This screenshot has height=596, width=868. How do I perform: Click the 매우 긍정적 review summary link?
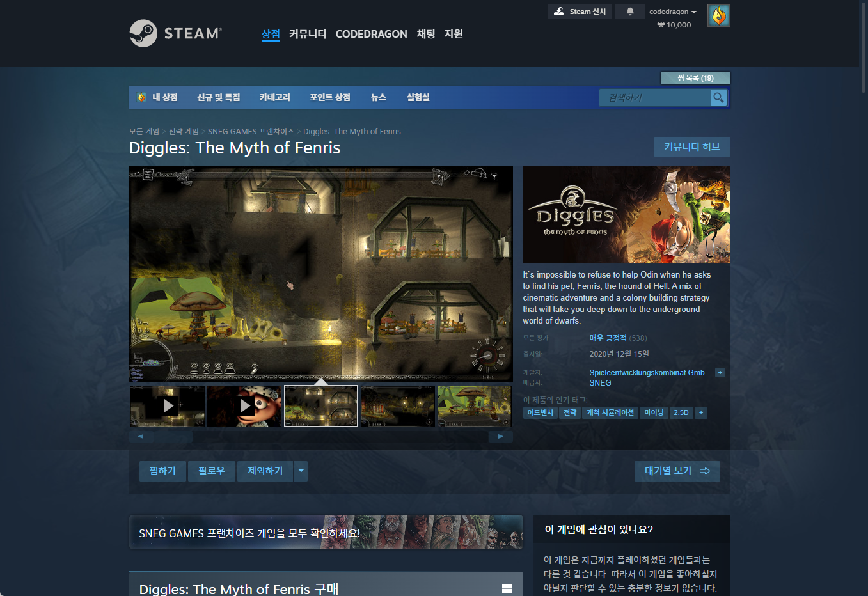click(608, 338)
